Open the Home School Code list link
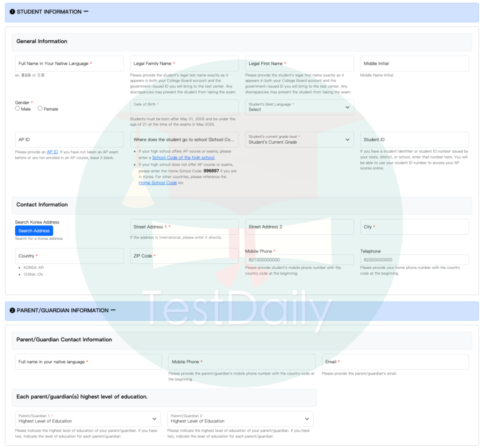This screenshot has width=484, height=448. (x=158, y=183)
